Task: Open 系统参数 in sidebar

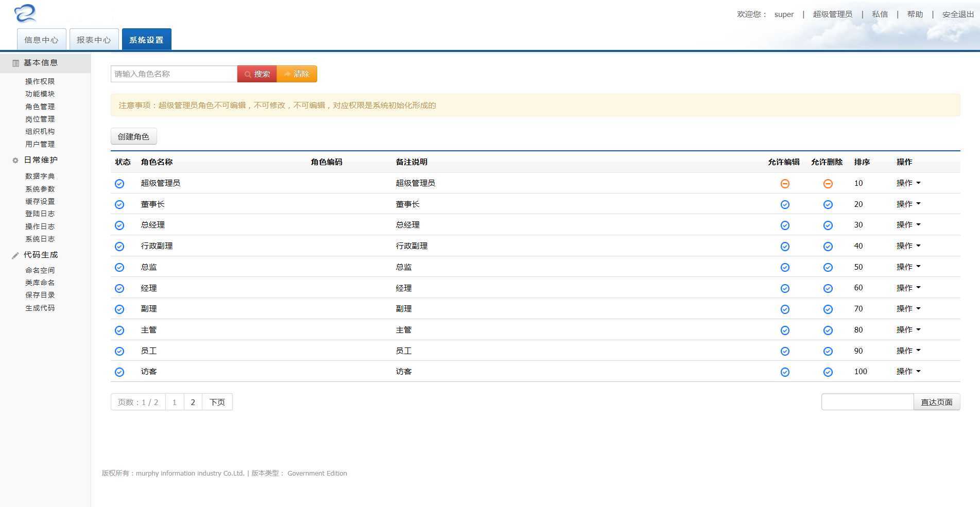Action: [40, 189]
